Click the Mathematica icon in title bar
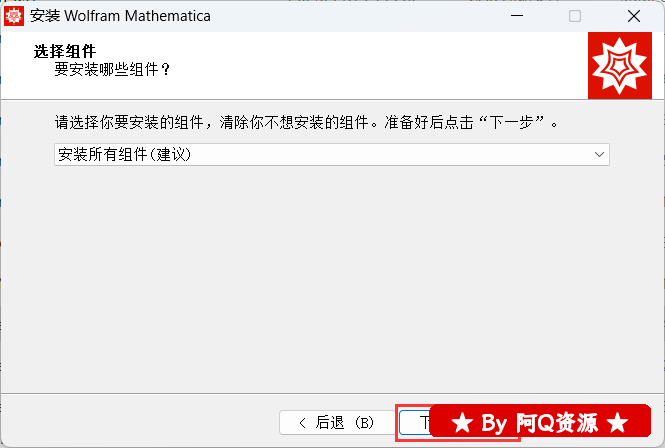665x448 pixels. [x=14, y=16]
